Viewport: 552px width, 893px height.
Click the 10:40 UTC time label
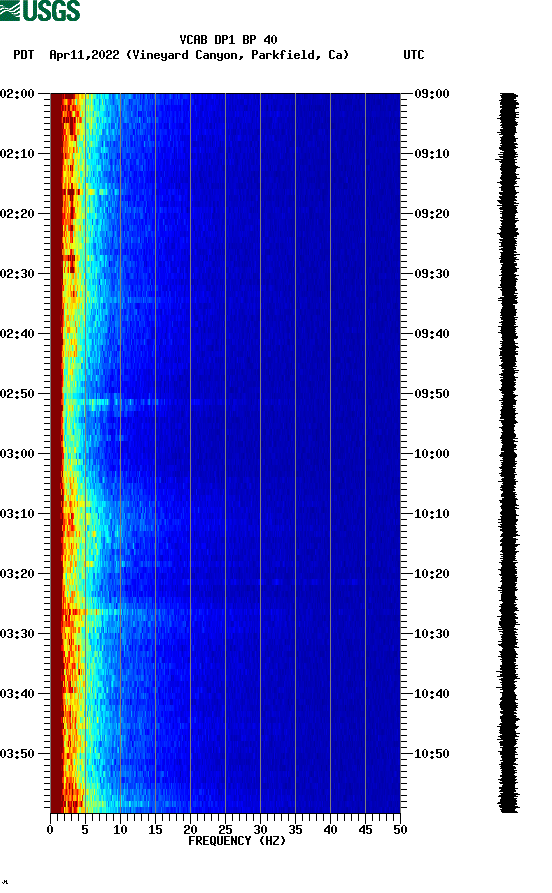point(432,694)
